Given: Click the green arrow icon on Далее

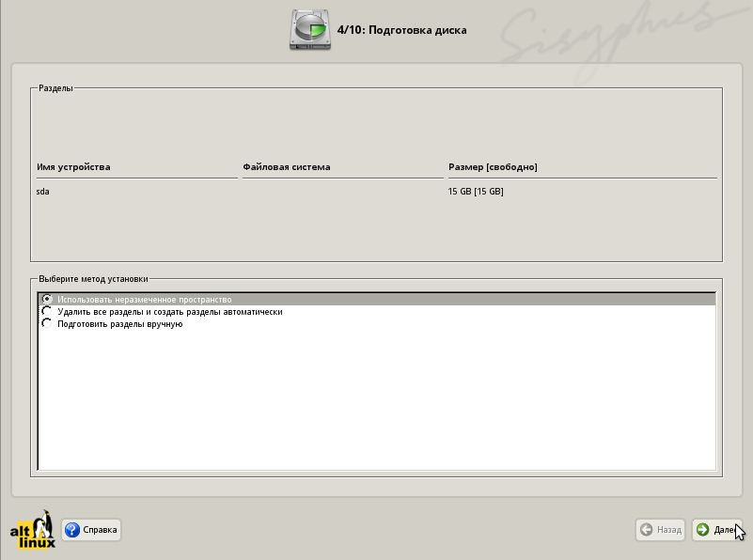Looking at the screenshot, I should (702, 530).
